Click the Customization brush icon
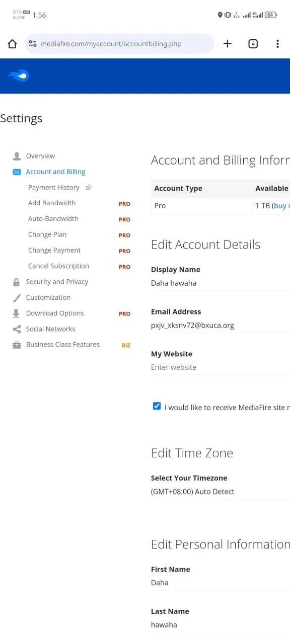Viewport: 290px width, 644px height. (17, 297)
